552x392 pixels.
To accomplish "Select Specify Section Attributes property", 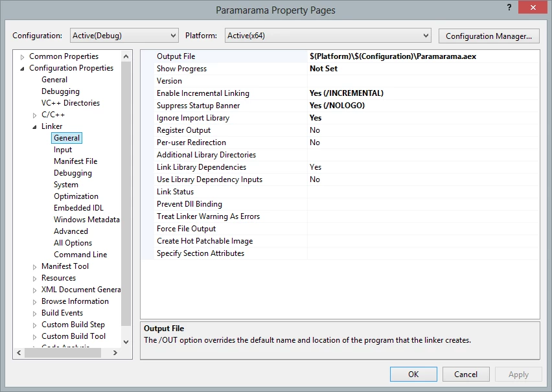I will coord(340,253).
